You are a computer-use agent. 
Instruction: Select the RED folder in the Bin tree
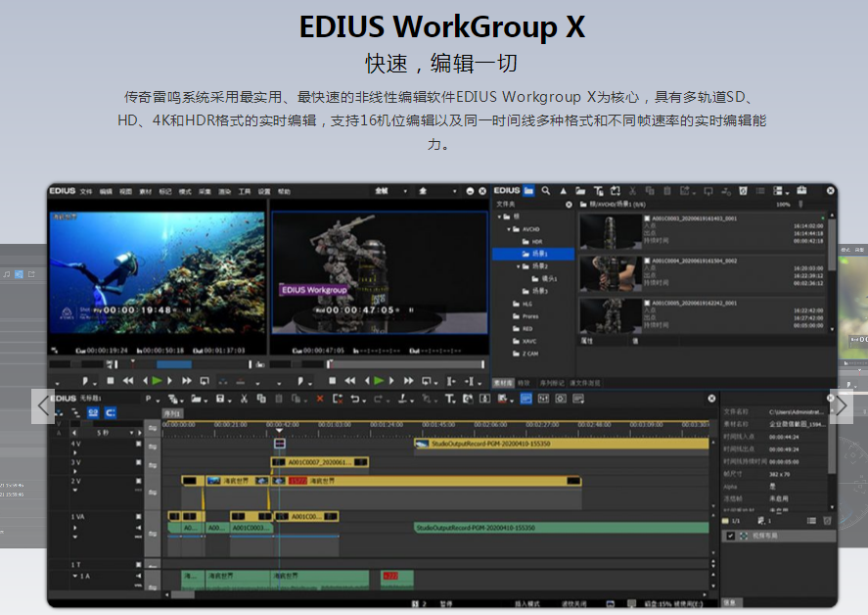(x=524, y=329)
